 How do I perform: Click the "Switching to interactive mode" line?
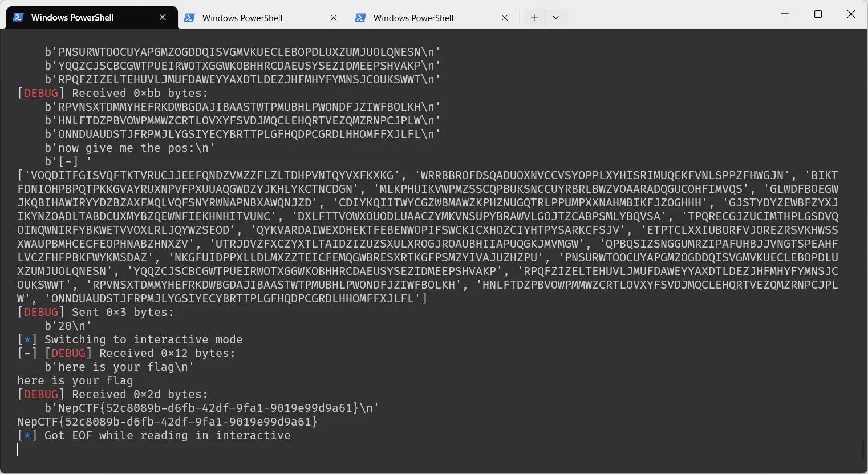click(143, 339)
